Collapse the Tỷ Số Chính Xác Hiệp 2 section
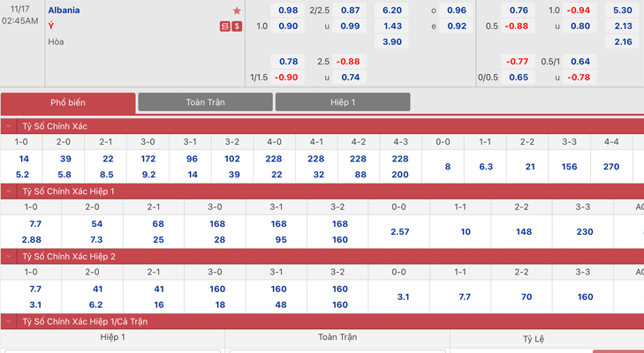The image size is (644, 353). [x=9, y=257]
